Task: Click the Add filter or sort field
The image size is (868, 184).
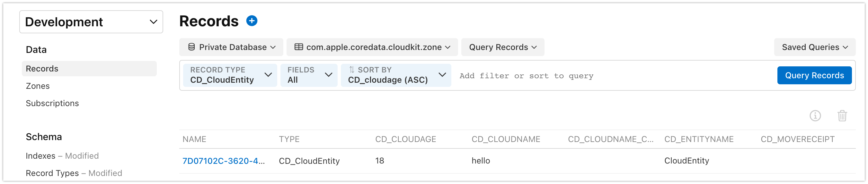Action: point(607,76)
